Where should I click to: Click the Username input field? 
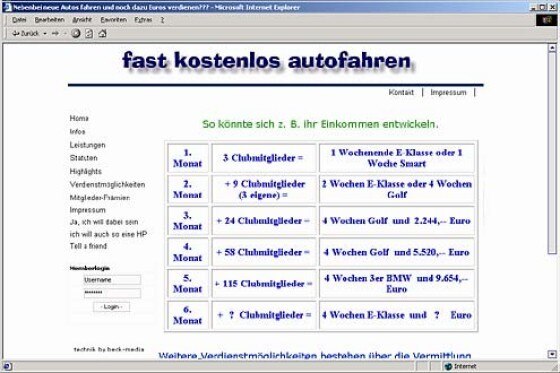[112, 280]
